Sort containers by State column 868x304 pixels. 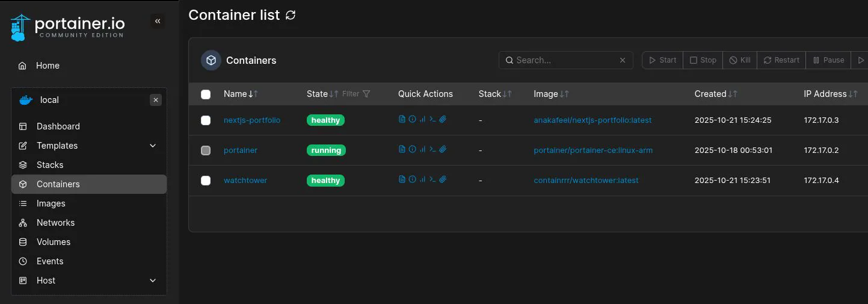(x=322, y=94)
